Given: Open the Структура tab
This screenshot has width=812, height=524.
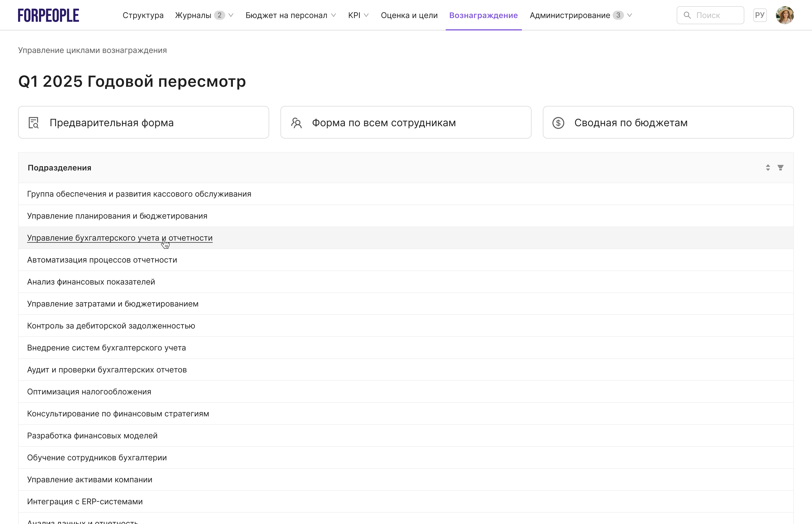Looking at the screenshot, I should (x=143, y=15).
